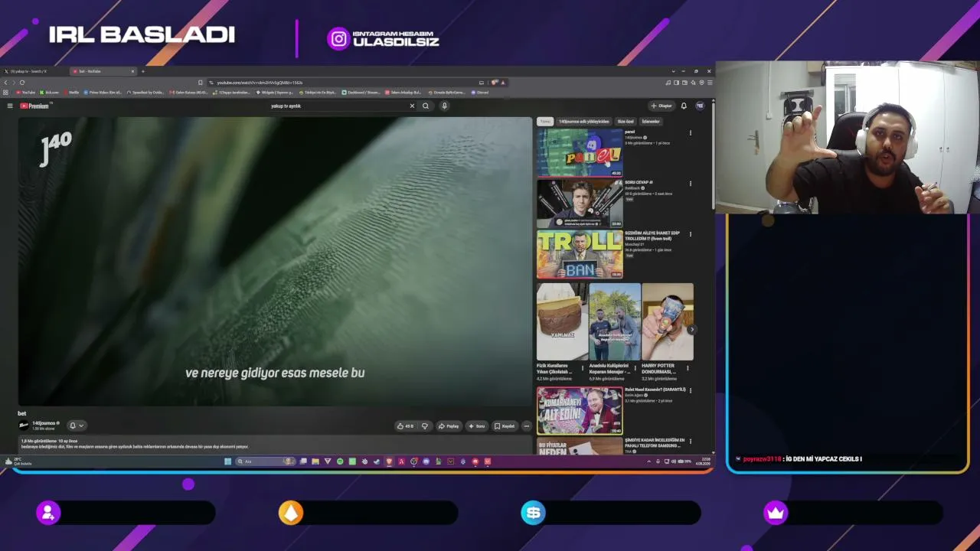Save the video with Kaydet
980x551 pixels.
(505, 426)
